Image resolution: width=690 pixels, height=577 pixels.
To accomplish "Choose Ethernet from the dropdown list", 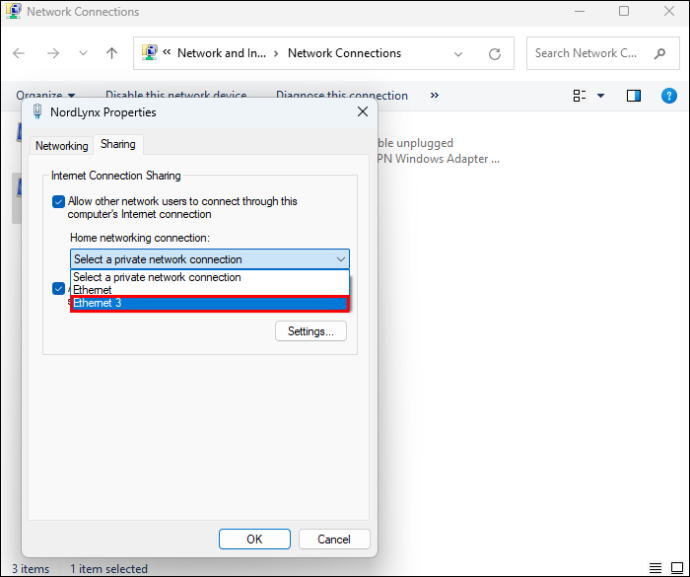I will tap(210, 290).
